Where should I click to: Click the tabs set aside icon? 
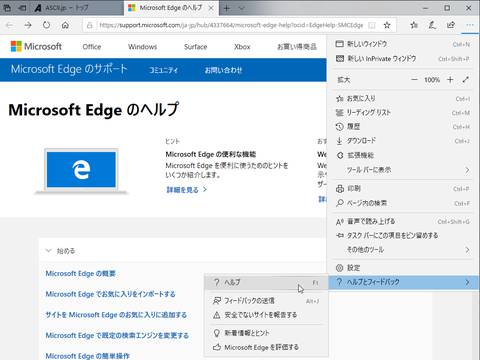click(x=7, y=8)
